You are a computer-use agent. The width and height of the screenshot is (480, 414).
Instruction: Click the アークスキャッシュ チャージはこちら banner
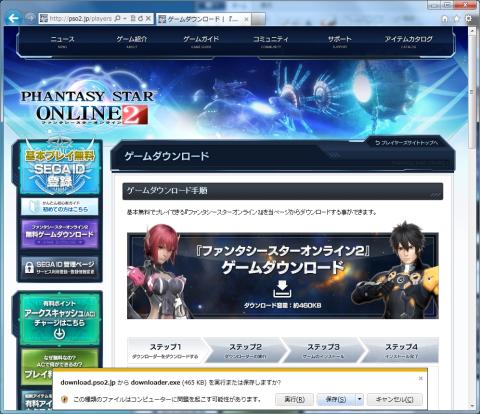tap(59, 319)
